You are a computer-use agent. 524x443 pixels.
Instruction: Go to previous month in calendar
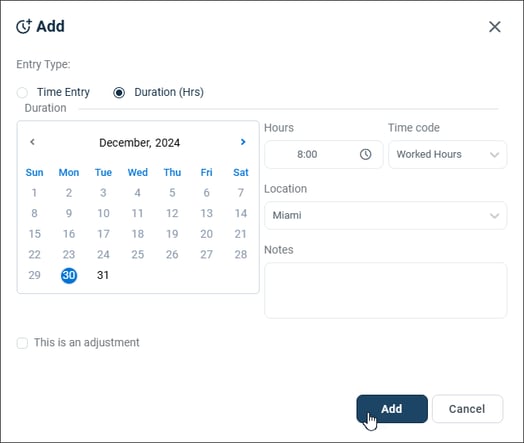click(32, 142)
